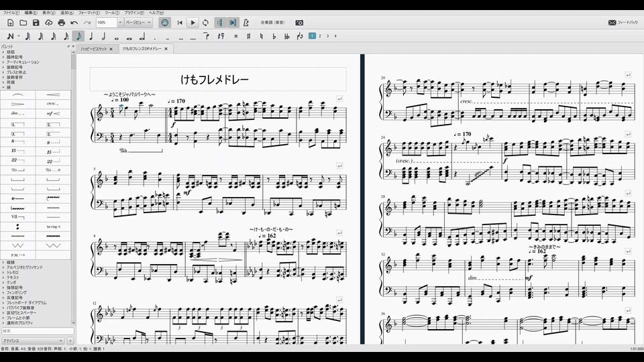
Task: Select voice 3 button
Action: coord(328,36)
